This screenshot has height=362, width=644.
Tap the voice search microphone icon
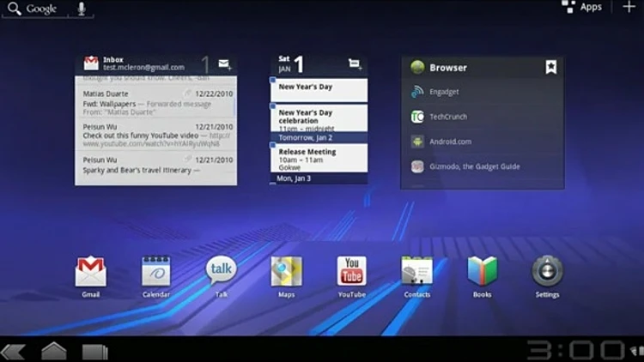point(82,9)
